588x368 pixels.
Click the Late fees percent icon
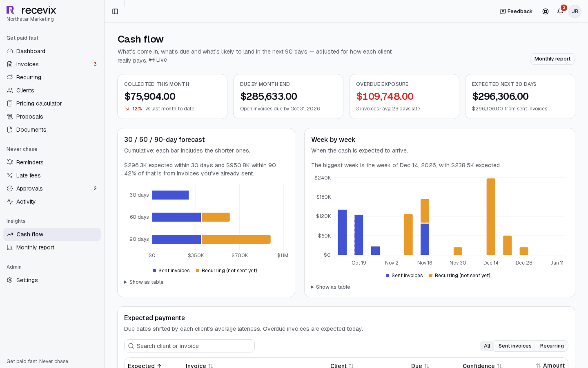pyautogui.click(x=10, y=175)
